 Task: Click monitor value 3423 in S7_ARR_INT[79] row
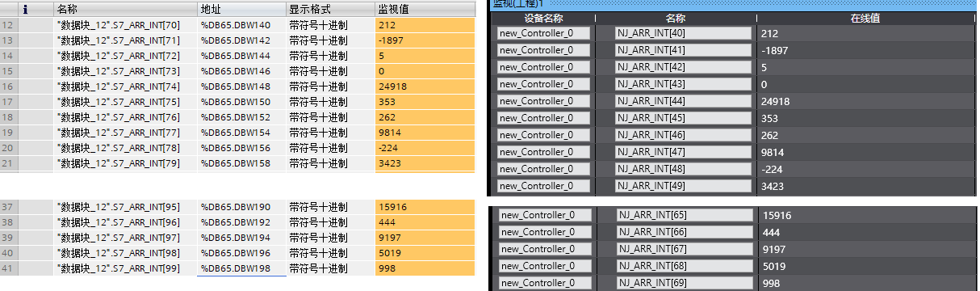425,163
